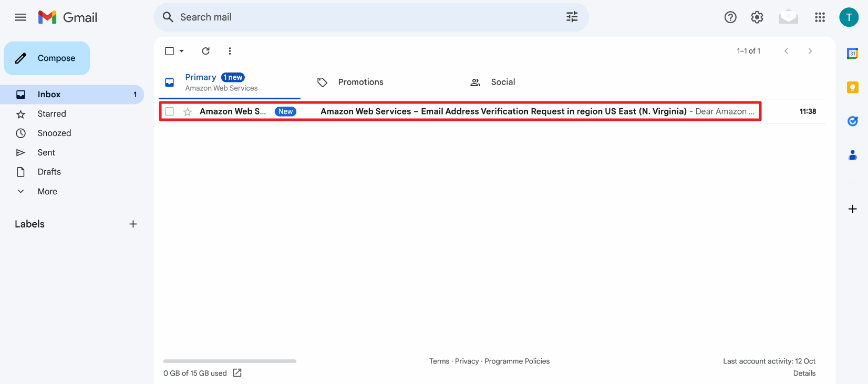
Task: Tick the Amazon Web Services email checkbox
Action: click(169, 111)
